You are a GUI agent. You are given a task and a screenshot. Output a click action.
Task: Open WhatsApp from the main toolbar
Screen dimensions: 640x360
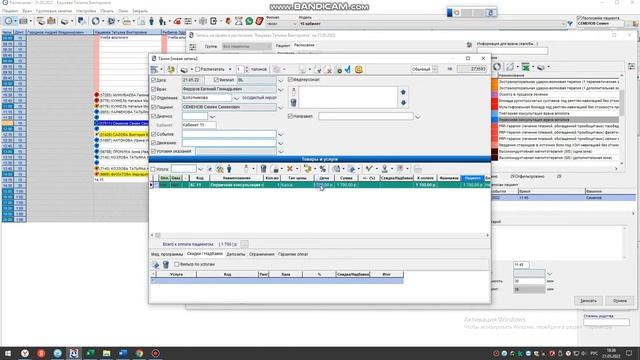pos(249,21)
